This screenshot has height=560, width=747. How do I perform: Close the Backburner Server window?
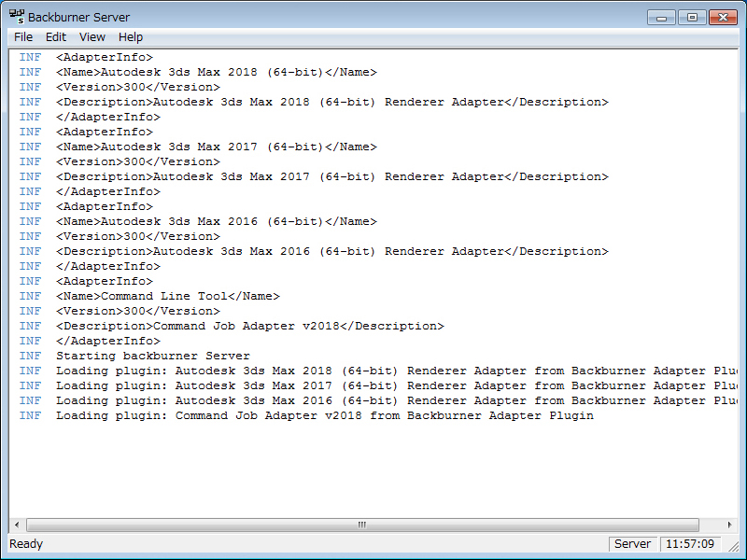click(723, 18)
